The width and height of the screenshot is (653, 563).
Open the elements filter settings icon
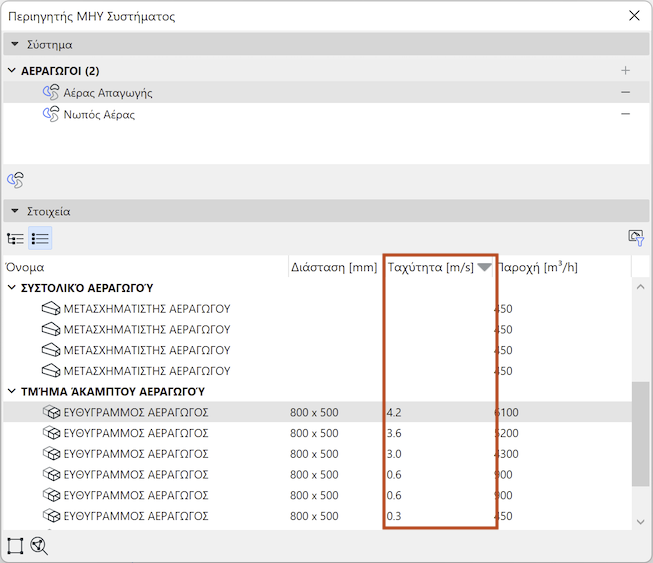636,237
